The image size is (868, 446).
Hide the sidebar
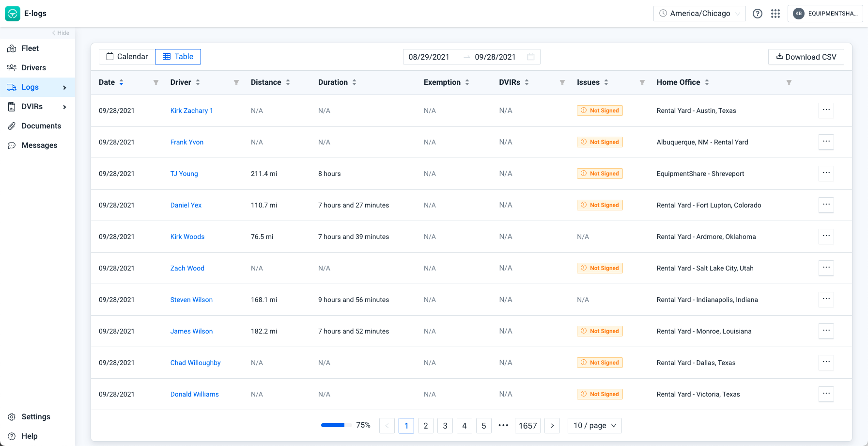point(61,33)
